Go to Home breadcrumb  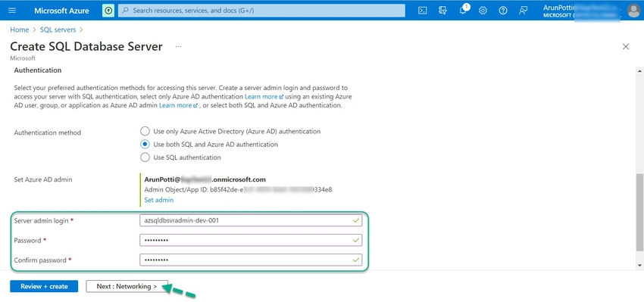(19, 30)
